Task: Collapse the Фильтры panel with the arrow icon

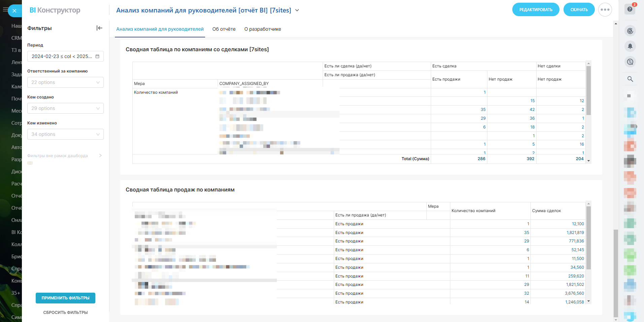Action: pos(99,28)
